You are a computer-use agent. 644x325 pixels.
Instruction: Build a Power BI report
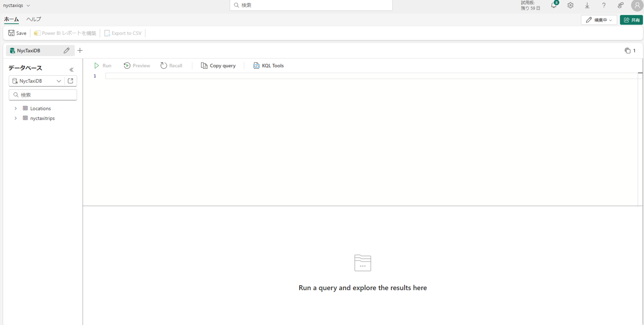click(x=65, y=33)
